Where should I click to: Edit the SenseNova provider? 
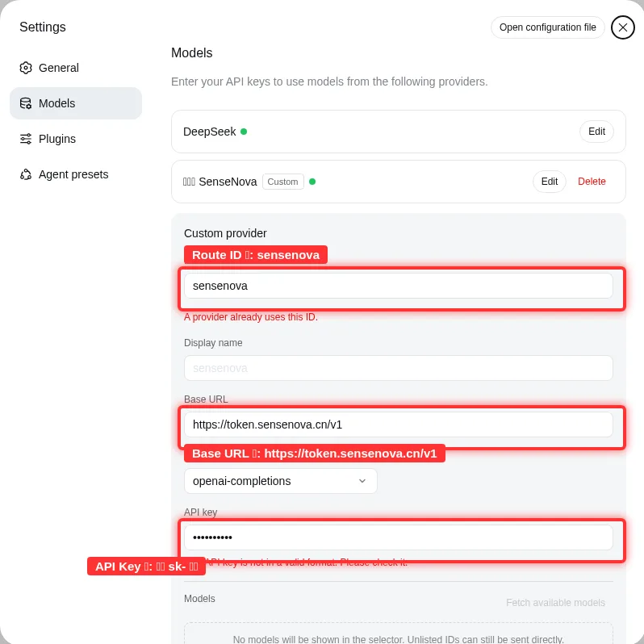549,182
